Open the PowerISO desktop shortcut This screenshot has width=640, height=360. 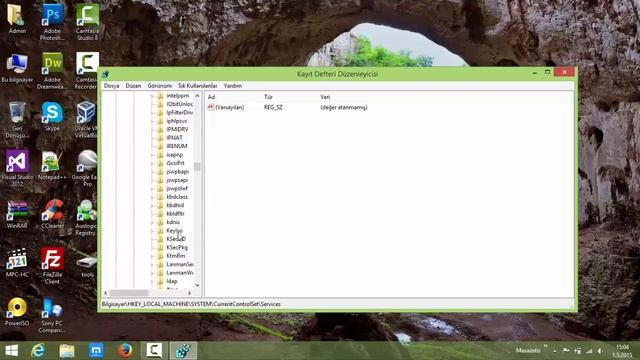point(17,311)
